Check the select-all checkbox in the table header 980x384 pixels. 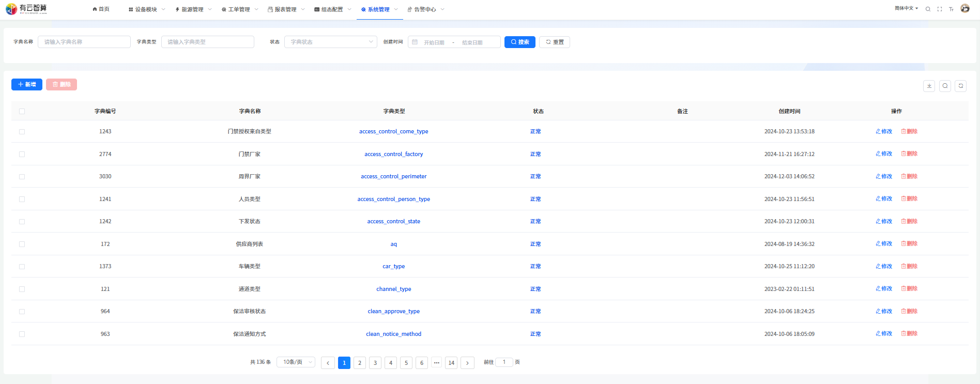coord(22,111)
